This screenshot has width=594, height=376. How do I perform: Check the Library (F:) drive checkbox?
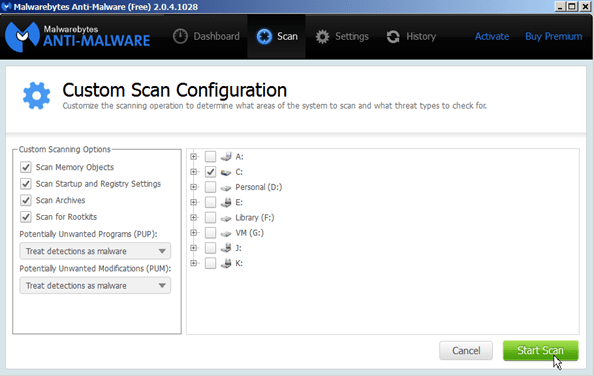[210, 217]
